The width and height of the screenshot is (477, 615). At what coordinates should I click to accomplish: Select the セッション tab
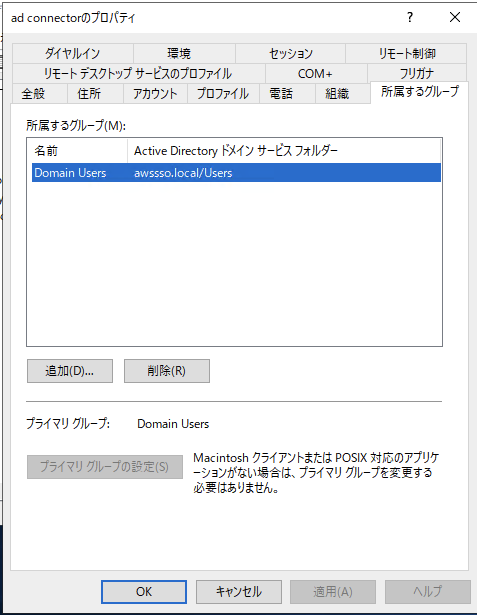point(290,53)
